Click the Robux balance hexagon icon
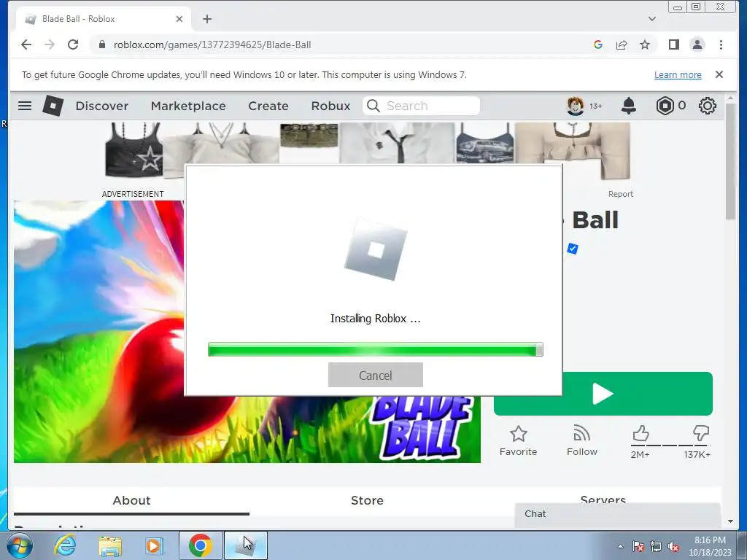 (665, 106)
